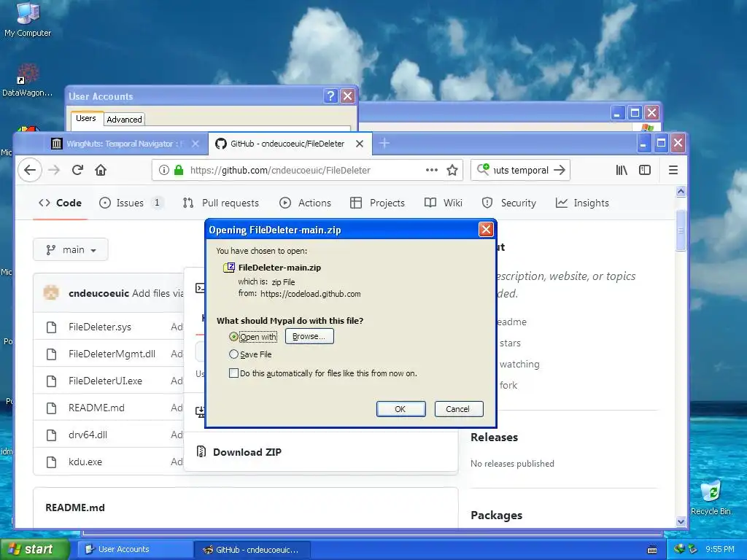Image resolution: width=747 pixels, height=560 pixels.
Task: Open a new browser tab with plus
Action: click(x=384, y=143)
